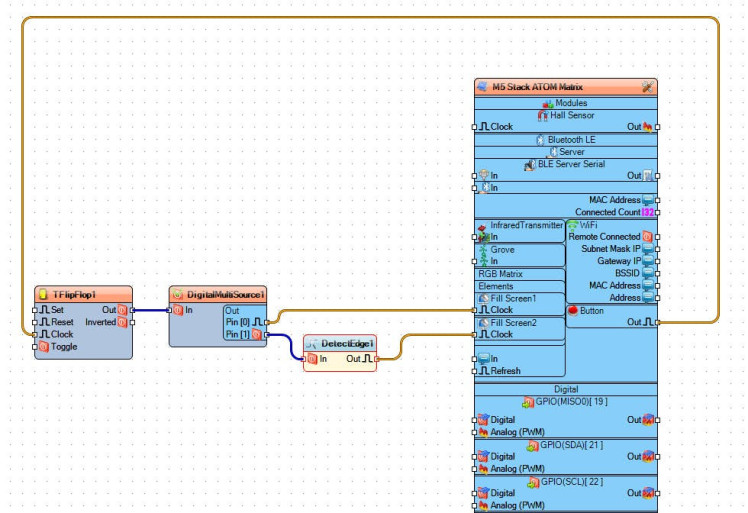The image size is (748, 513).
Task: Click the TFlipFlop1 component icon
Action: point(43,294)
